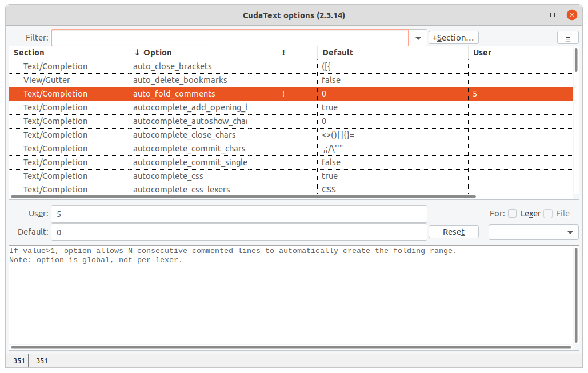This screenshot has width=588, height=373.
Task: Reset the option with Reset button
Action: (453, 232)
